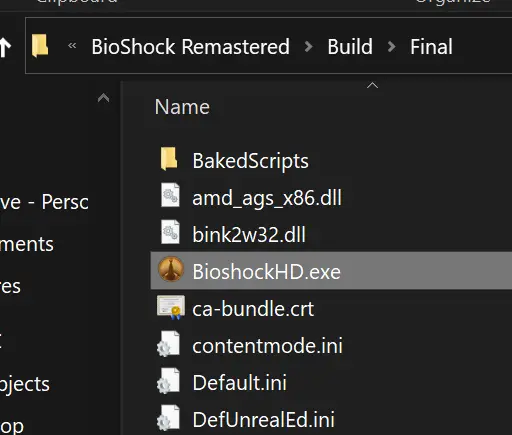The height and width of the screenshot is (435, 512).
Task: Navigate to BioShock Remastered breadcrumb
Action: pos(190,46)
